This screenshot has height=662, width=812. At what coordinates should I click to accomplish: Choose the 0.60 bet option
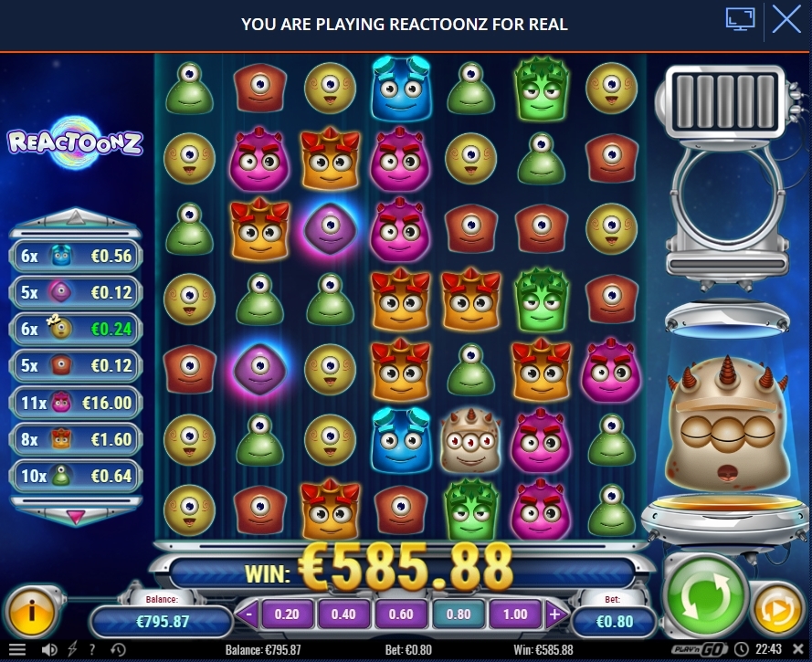tap(401, 615)
